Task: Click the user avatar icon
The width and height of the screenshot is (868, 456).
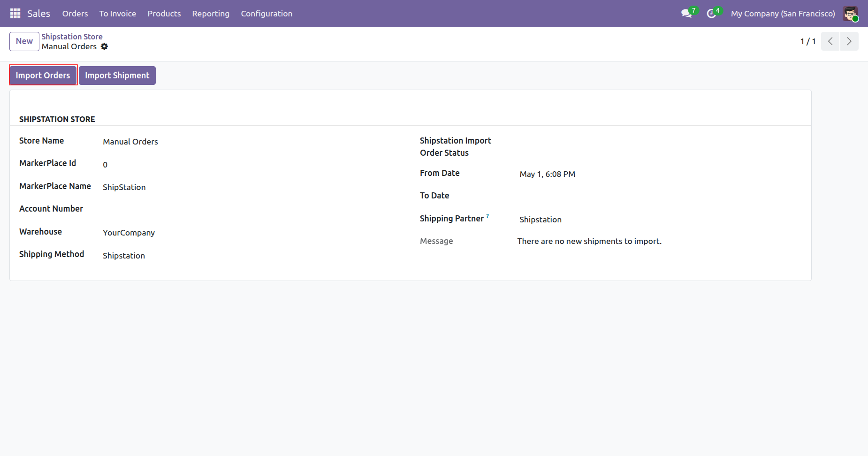Action: [850, 14]
